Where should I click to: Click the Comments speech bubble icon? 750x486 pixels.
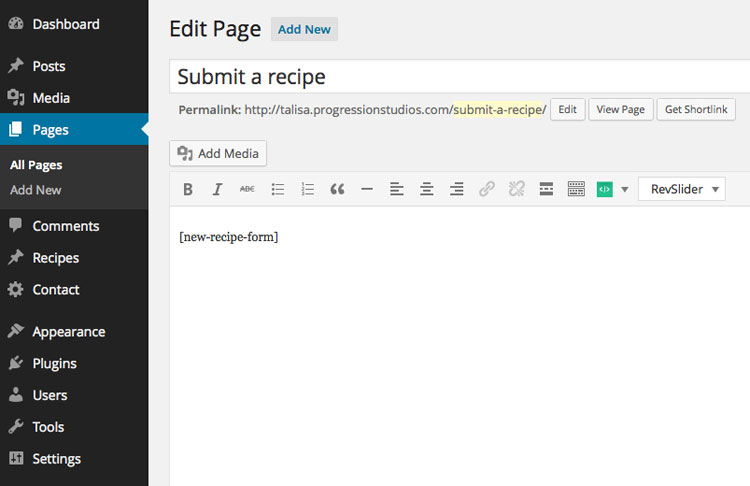click(x=16, y=225)
